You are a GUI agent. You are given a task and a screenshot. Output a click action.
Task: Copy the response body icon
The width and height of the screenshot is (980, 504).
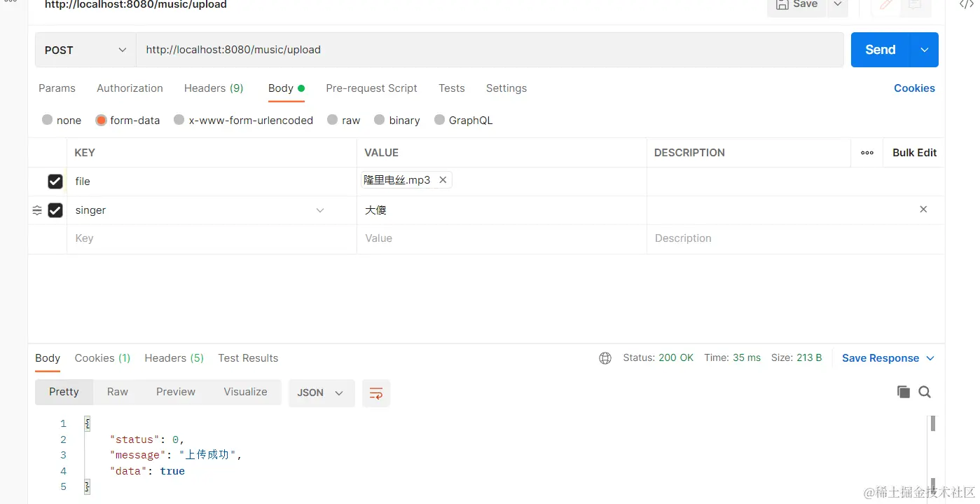pyautogui.click(x=904, y=392)
